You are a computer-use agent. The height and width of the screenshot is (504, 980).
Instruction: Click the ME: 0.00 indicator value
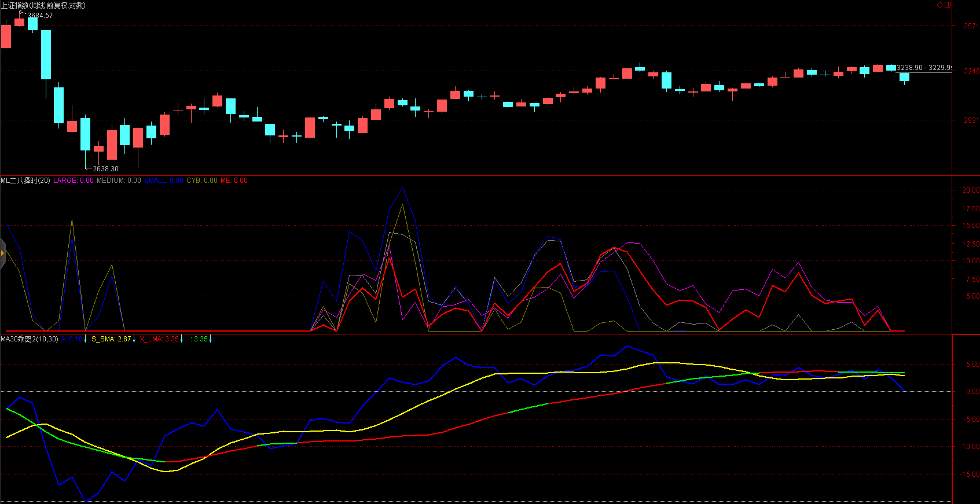click(x=234, y=181)
